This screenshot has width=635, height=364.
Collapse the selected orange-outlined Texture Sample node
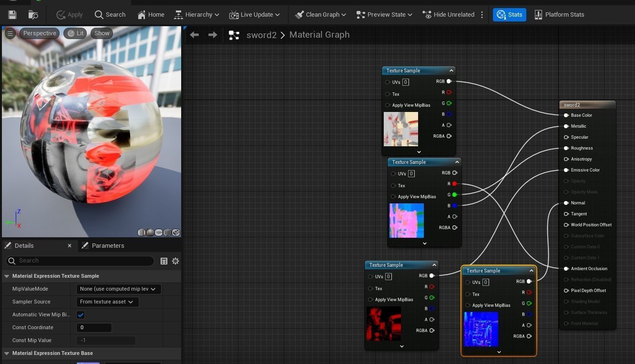[531, 271]
